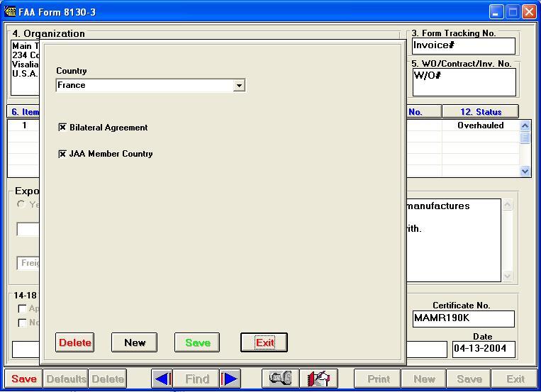Click the Certificate No. field
This screenshot has width=541, height=392.
coord(463,319)
